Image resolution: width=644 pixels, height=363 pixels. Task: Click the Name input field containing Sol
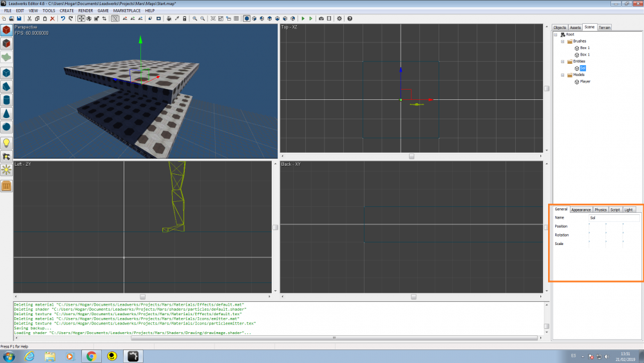tap(614, 218)
